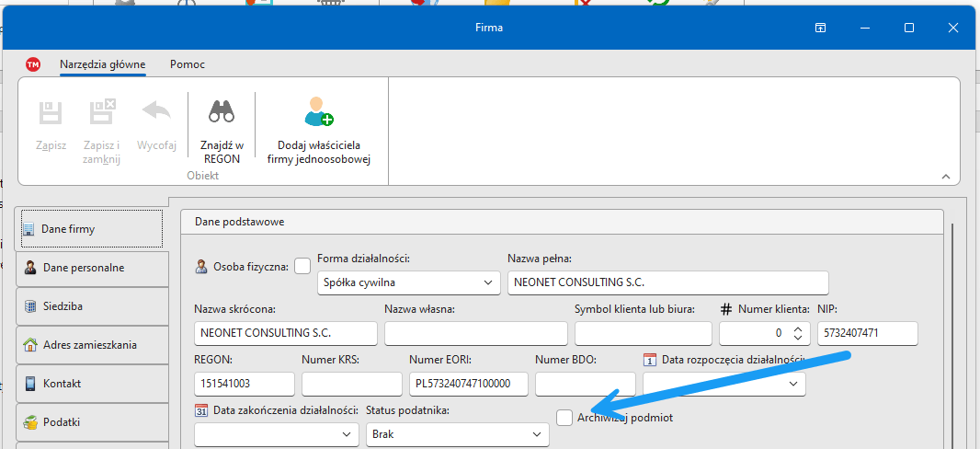Click the Zapisz i zamknij icon
This screenshot has width=980, height=449.
click(x=102, y=112)
